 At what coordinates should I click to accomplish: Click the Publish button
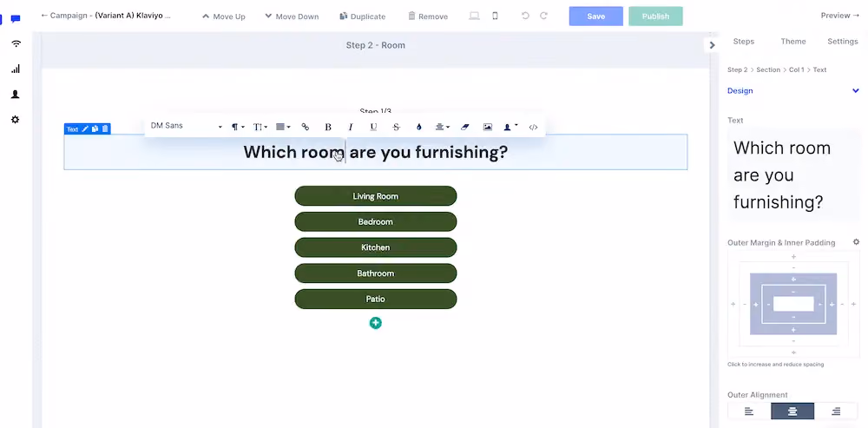click(x=655, y=16)
